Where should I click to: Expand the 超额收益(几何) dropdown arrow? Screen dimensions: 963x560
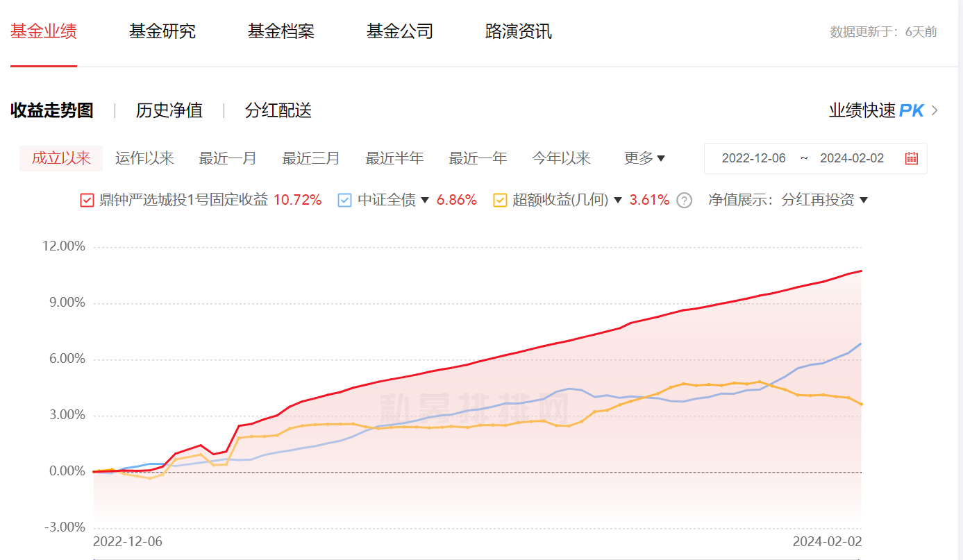pos(618,201)
